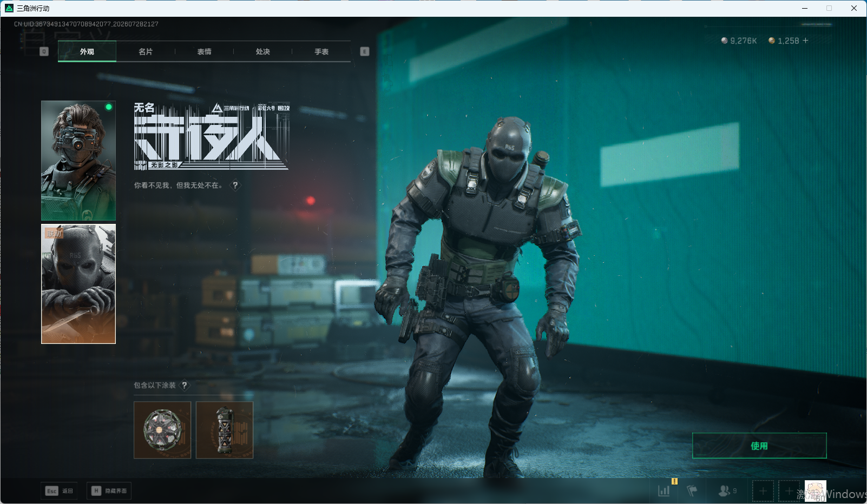Screen dimensions: 867x504
Task: Select the 联动 masked skin thumbnail
Action: tap(78, 284)
